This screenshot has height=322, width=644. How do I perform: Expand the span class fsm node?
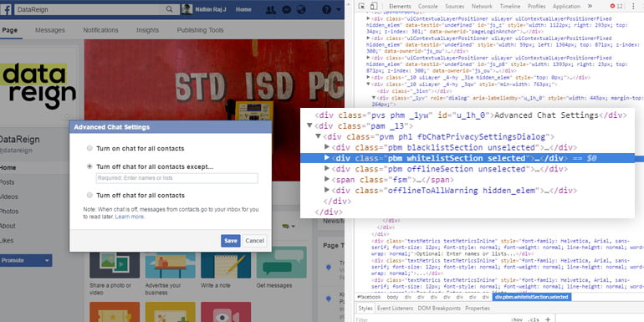327,180
